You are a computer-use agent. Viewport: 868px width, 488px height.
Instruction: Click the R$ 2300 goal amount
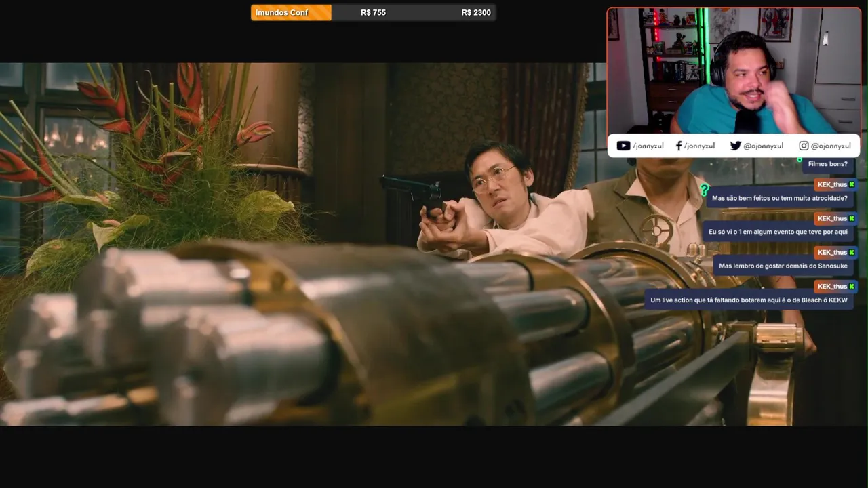[476, 12]
